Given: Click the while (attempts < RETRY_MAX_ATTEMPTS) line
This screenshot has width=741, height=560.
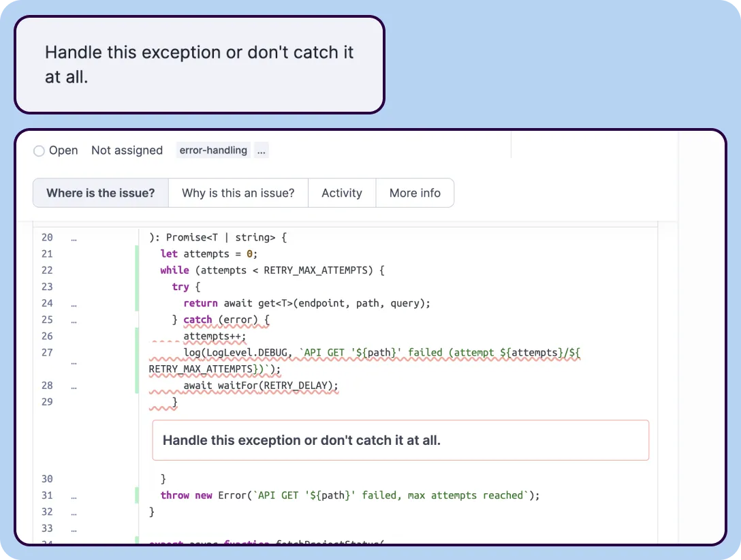Looking at the screenshot, I should 272,270.
